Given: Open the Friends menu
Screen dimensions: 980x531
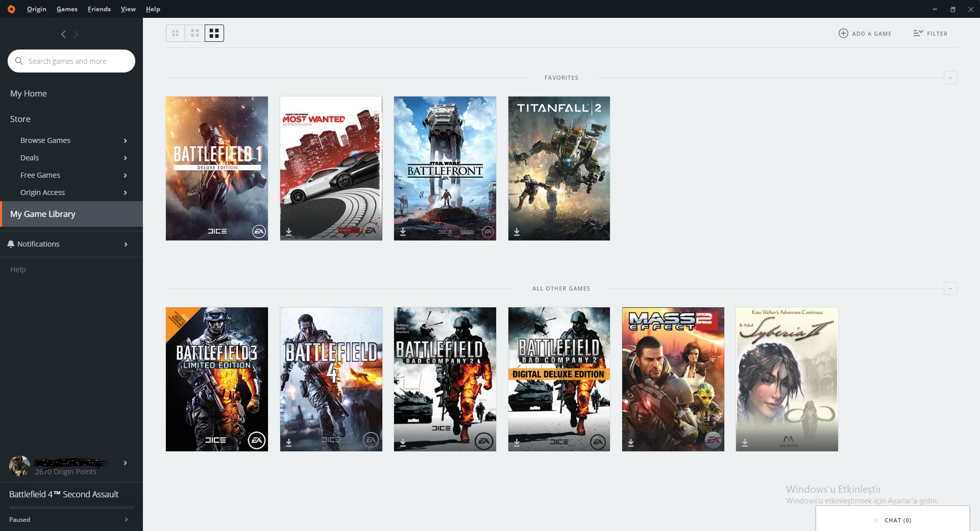Looking at the screenshot, I should (x=99, y=9).
